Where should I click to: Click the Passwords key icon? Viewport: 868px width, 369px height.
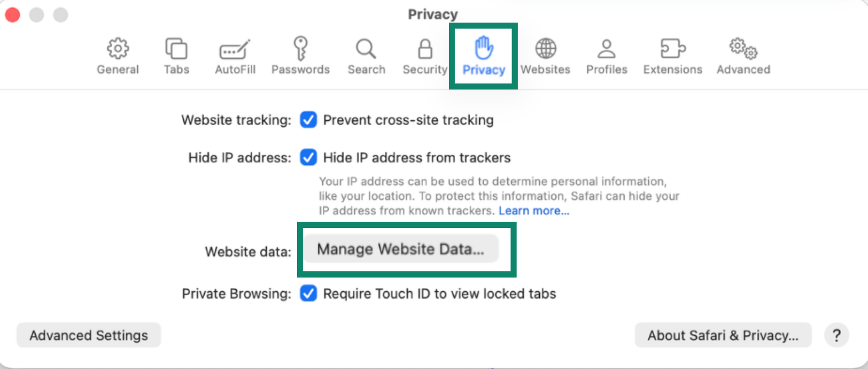pyautogui.click(x=301, y=48)
